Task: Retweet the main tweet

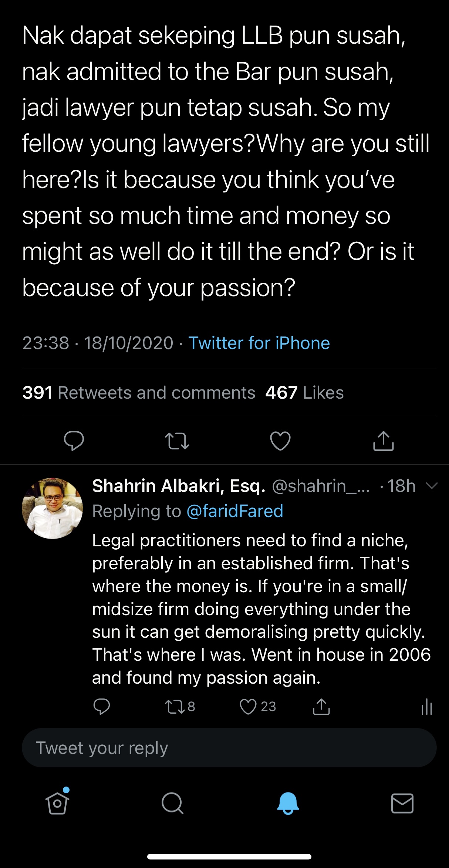Action: [x=177, y=441]
